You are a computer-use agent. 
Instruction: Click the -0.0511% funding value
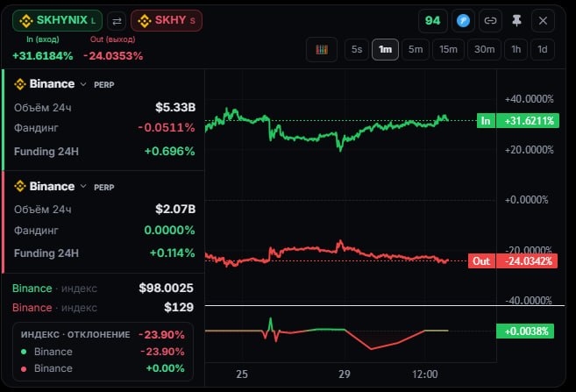167,127
